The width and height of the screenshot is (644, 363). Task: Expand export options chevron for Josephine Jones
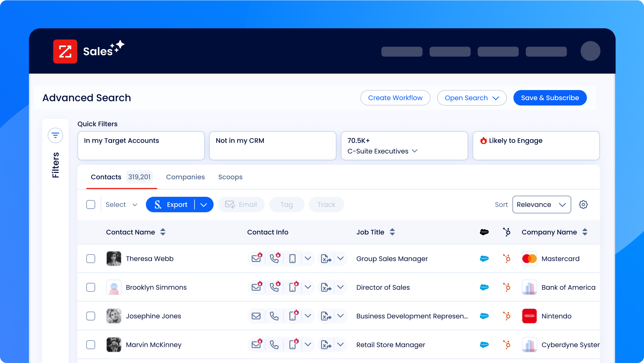coord(340,316)
